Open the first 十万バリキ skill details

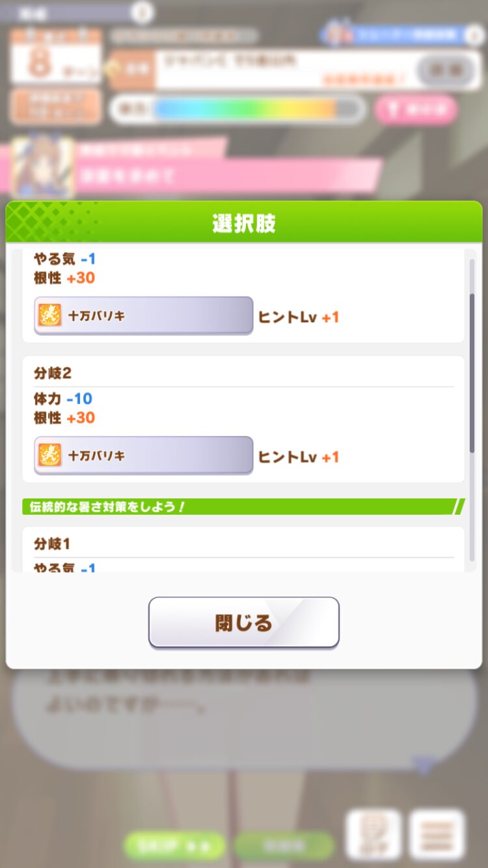[x=143, y=316]
